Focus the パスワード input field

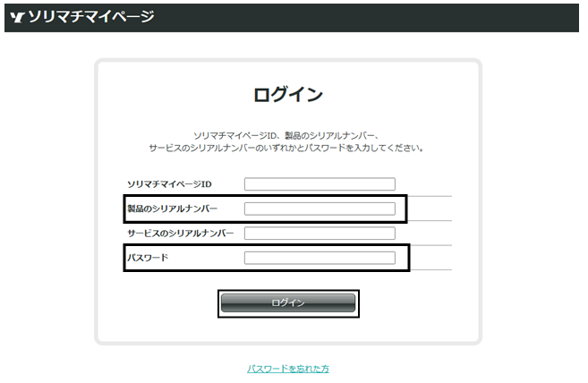[320, 258]
